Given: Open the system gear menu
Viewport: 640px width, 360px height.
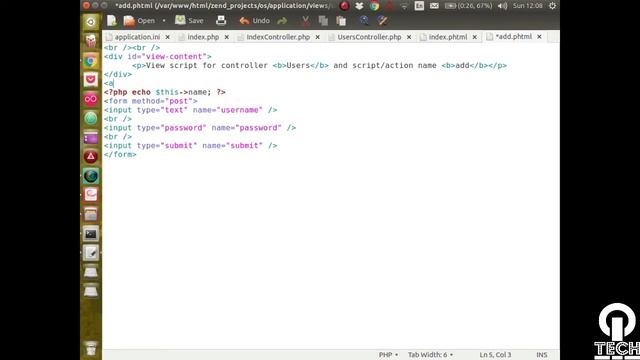Looking at the screenshot, I should click(x=552, y=6).
